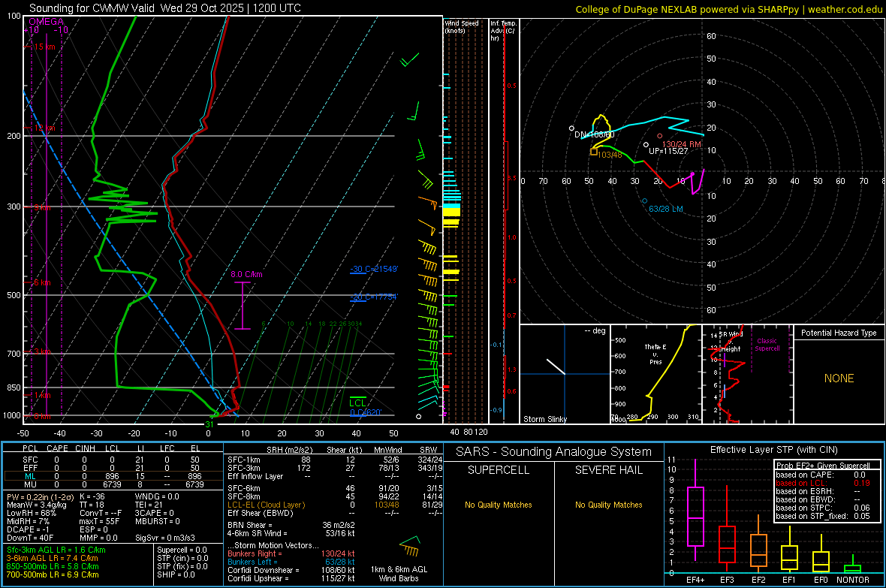Click the STP (cin) = 0.0 value

[x=182, y=558]
